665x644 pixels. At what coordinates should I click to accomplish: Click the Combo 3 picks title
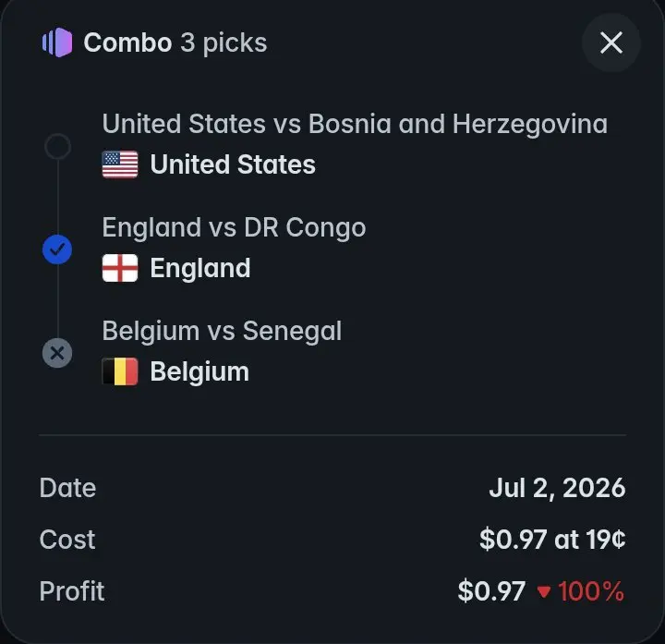[175, 43]
